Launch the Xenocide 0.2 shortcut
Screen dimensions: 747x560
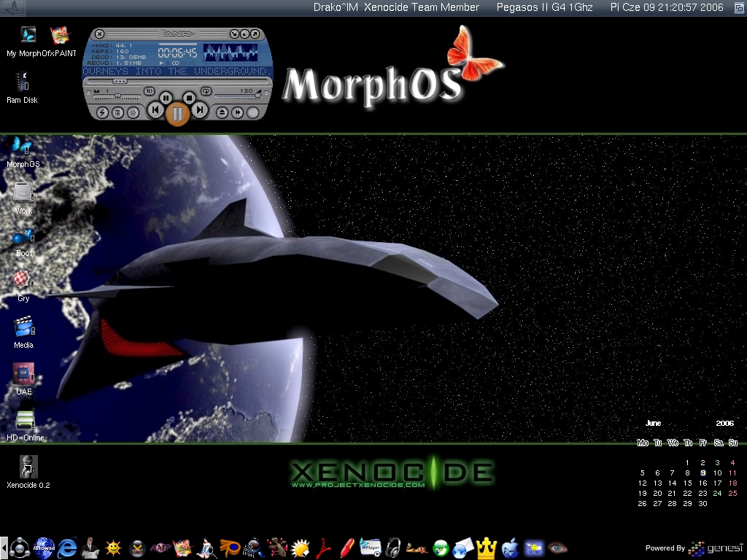coord(28,467)
